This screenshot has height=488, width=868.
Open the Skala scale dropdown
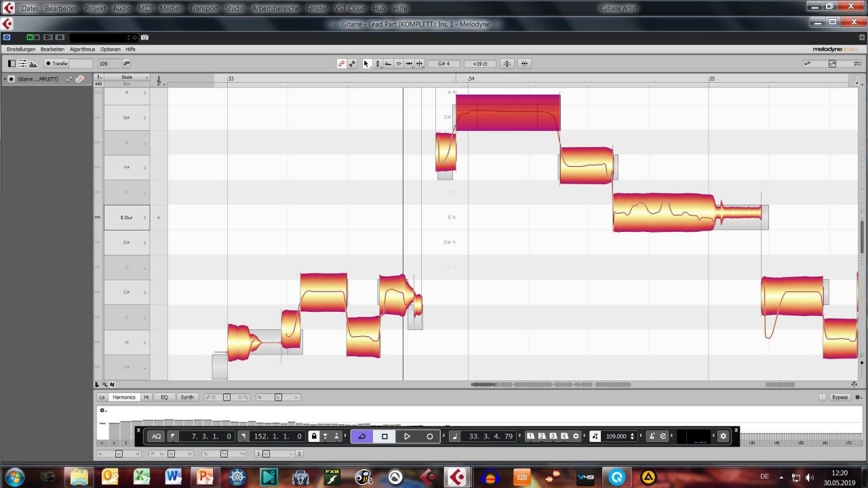[127, 77]
